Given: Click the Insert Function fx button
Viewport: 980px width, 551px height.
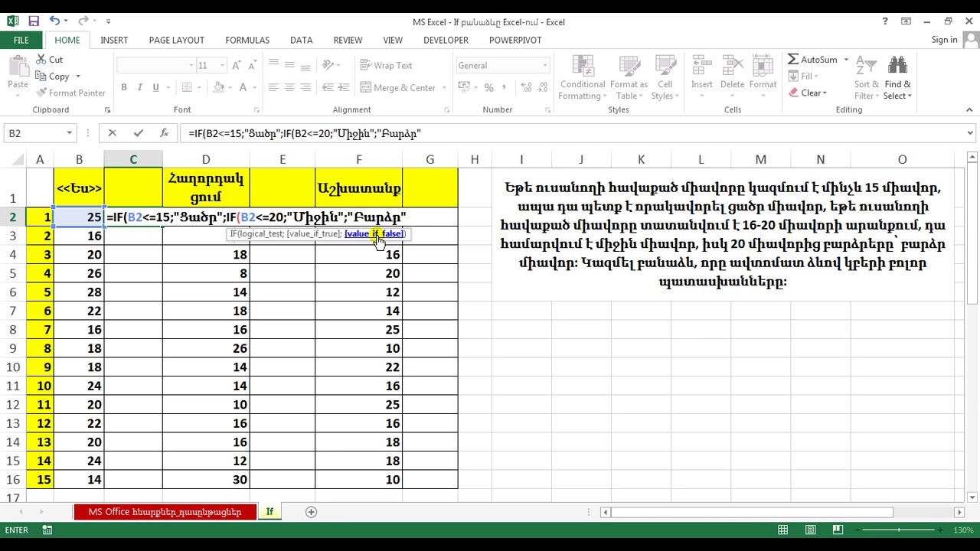Looking at the screenshot, I should [x=164, y=133].
